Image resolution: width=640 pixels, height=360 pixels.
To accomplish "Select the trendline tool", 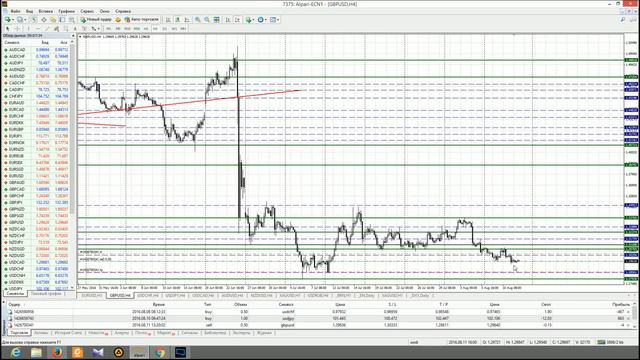I will 47,29.
